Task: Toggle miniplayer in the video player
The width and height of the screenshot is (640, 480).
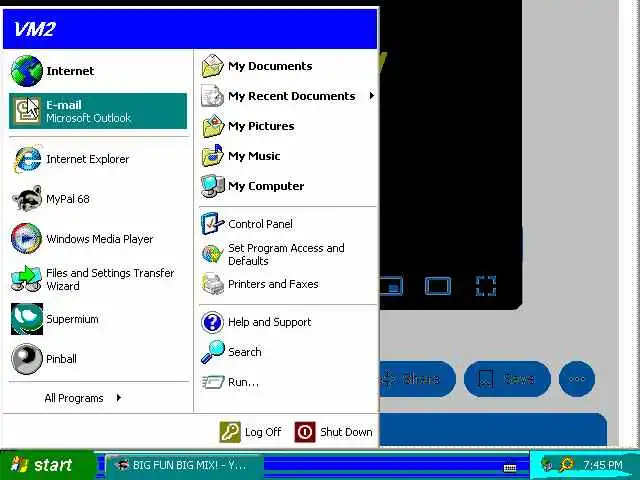Action: [391, 286]
